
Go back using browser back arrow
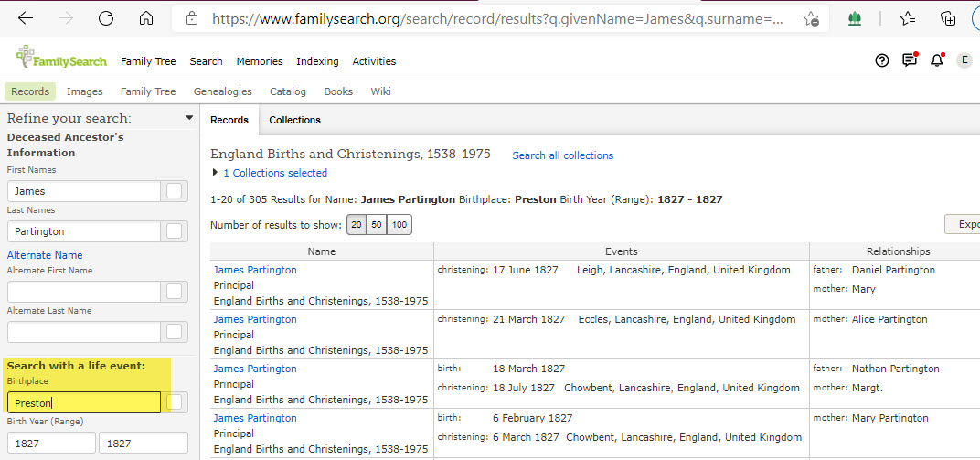[x=26, y=18]
